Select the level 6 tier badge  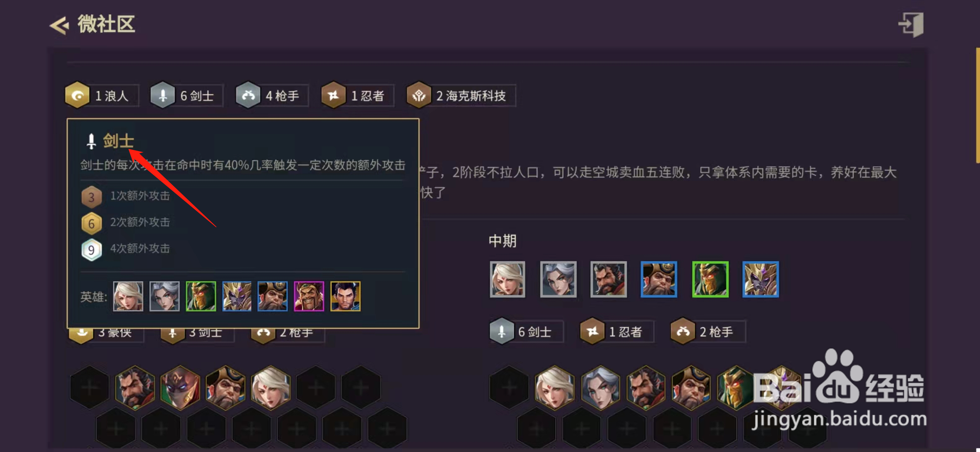(91, 223)
